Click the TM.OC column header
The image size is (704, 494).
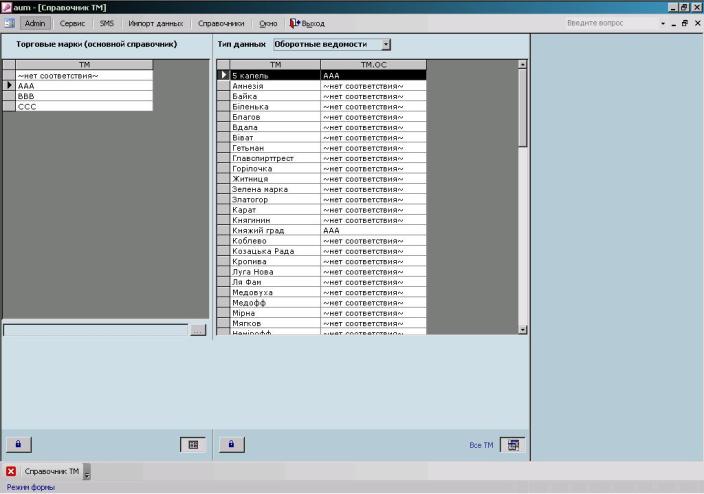click(374, 65)
